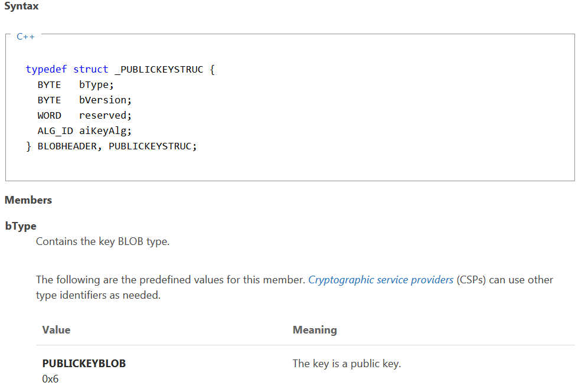588x389 pixels.
Task: Click the reserved field line
Action: [84, 116]
